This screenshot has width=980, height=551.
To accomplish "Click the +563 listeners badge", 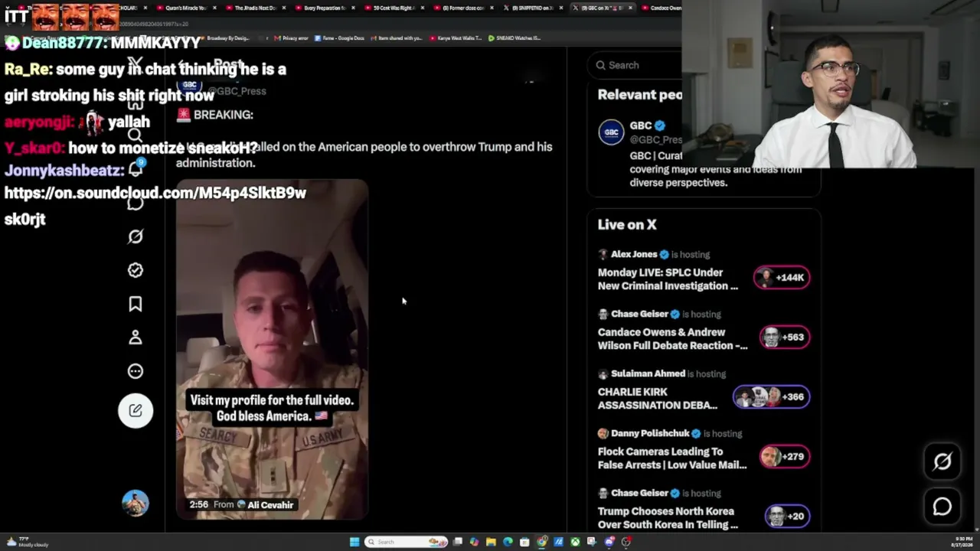I will [x=785, y=337].
